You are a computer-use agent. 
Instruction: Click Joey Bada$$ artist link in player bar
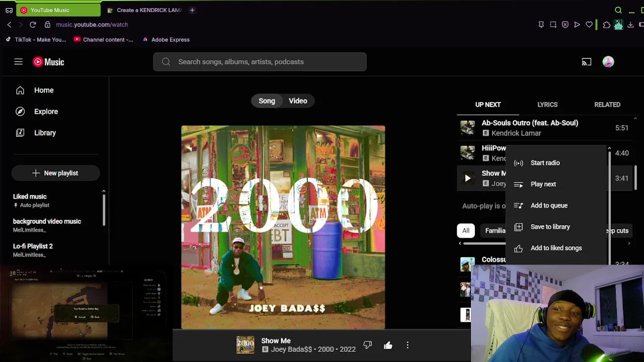click(x=292, y=349)
